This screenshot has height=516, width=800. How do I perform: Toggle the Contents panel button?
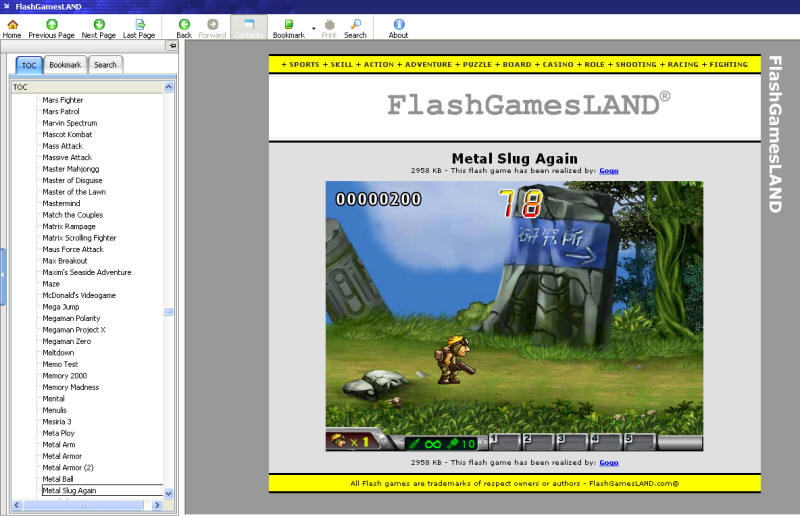coord(249,28)
